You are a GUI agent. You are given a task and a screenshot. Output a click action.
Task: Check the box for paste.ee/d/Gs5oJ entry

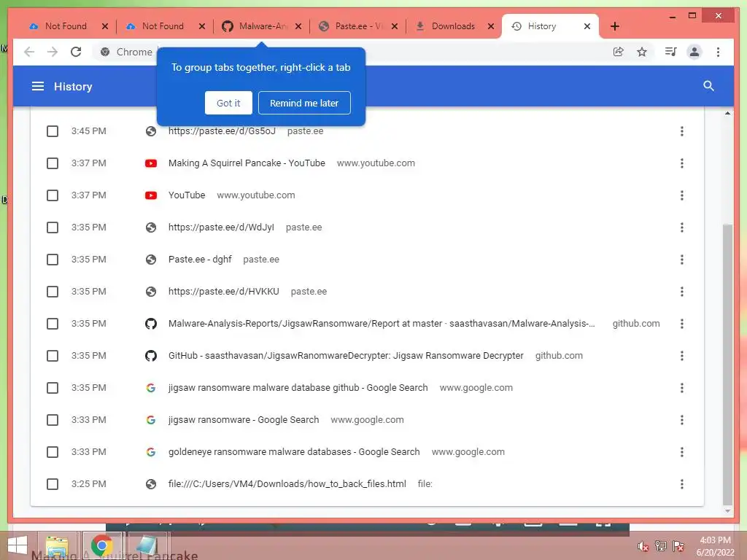point(53,131)
